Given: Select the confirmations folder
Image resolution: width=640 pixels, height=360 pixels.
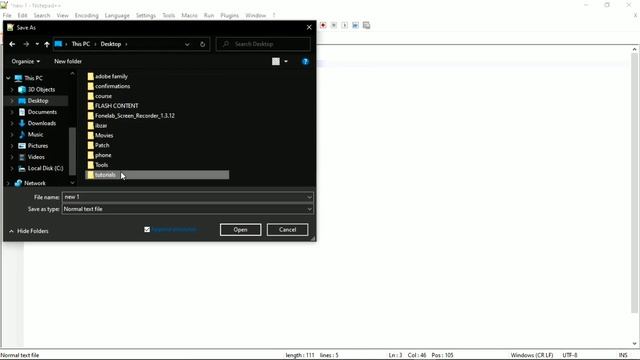Looking at the screenshot, I should [112, 86].
